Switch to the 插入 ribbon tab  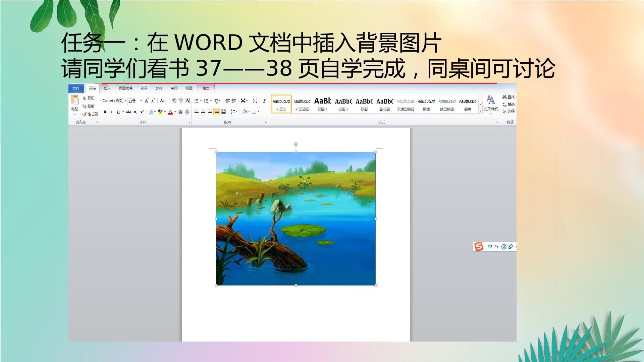tap(107, 88)
